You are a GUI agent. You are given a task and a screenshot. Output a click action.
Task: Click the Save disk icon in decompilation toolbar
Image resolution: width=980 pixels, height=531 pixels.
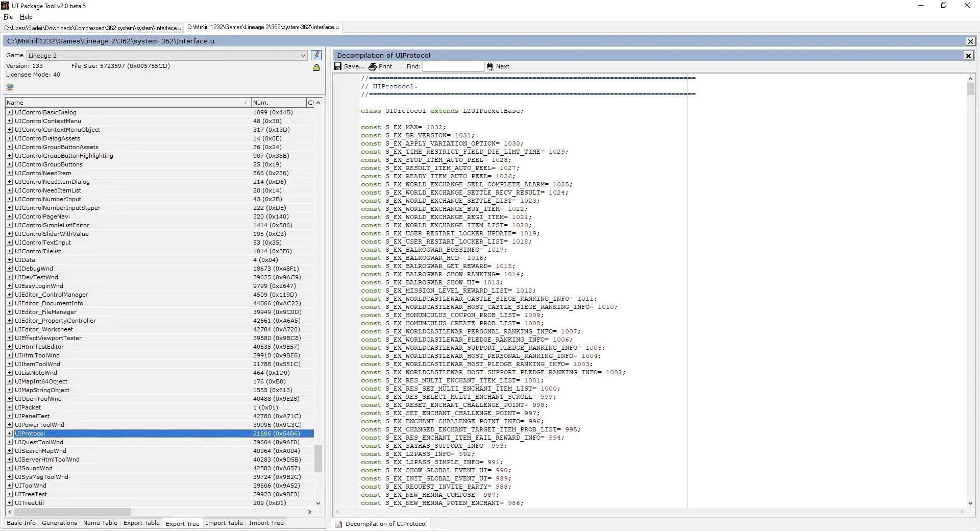point(338,66)
